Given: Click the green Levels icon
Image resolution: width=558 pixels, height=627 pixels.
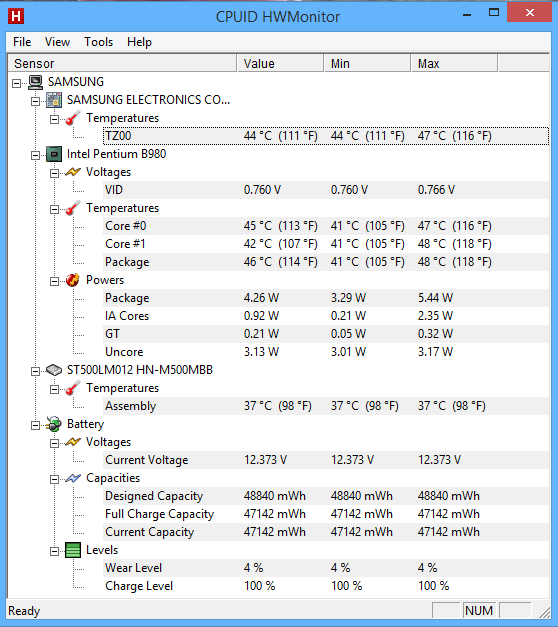Looking at the screenshot, I should click(73, 550).
